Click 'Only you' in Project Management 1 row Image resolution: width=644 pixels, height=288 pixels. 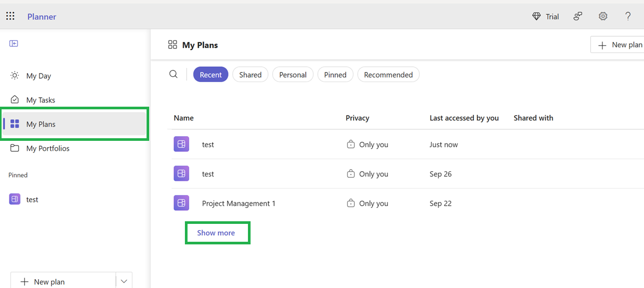(x=373, y=203)
